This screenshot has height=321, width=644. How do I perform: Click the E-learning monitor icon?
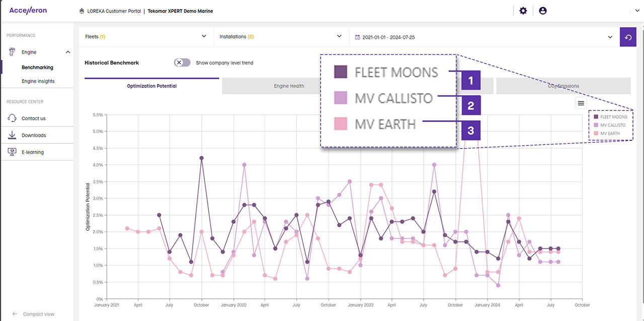tap(12, 152)
